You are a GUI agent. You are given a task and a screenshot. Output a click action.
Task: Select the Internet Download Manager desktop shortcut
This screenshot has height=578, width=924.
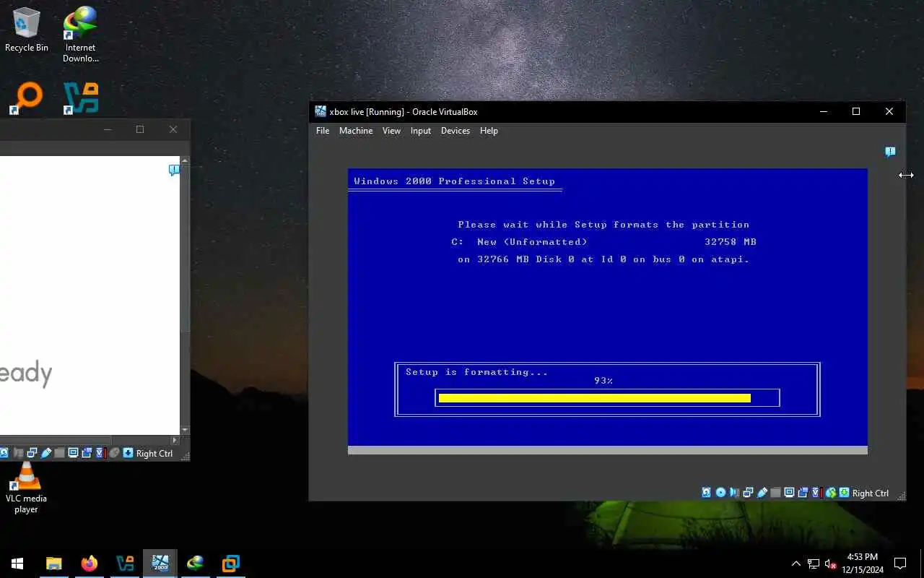[80, 35]
